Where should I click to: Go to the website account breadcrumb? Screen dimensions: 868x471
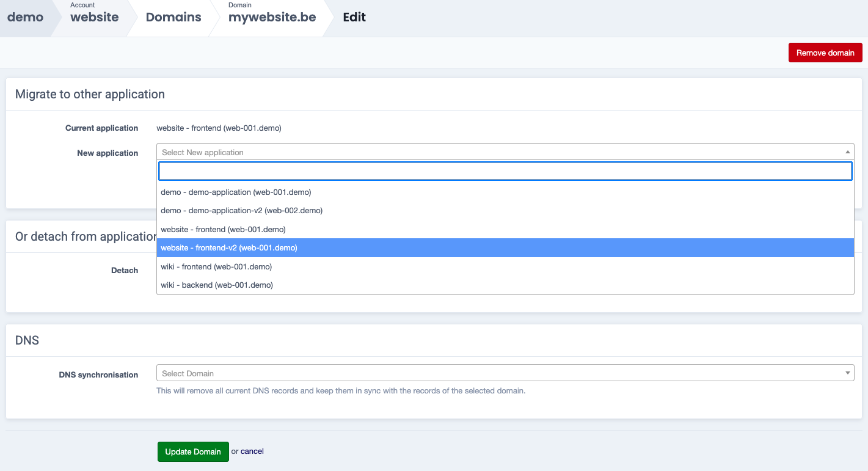(94, 17)
